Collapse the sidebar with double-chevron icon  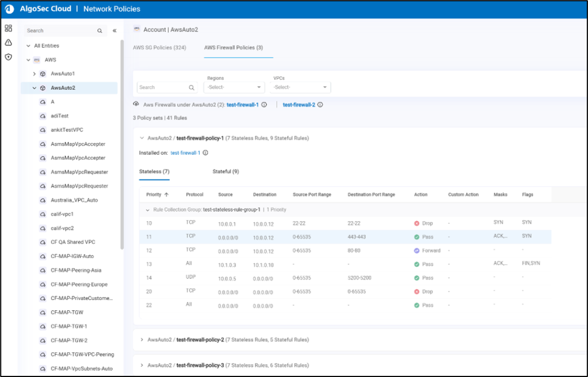point(114,30)
